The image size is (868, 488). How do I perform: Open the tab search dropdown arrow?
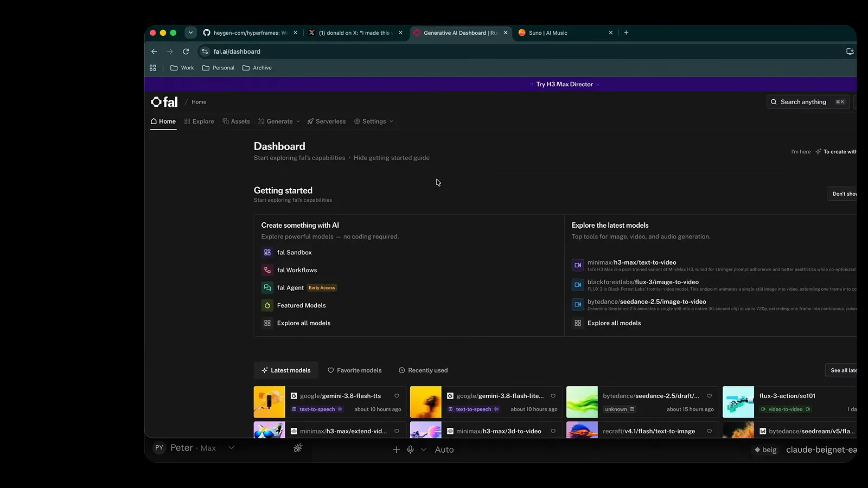[190, 33]
